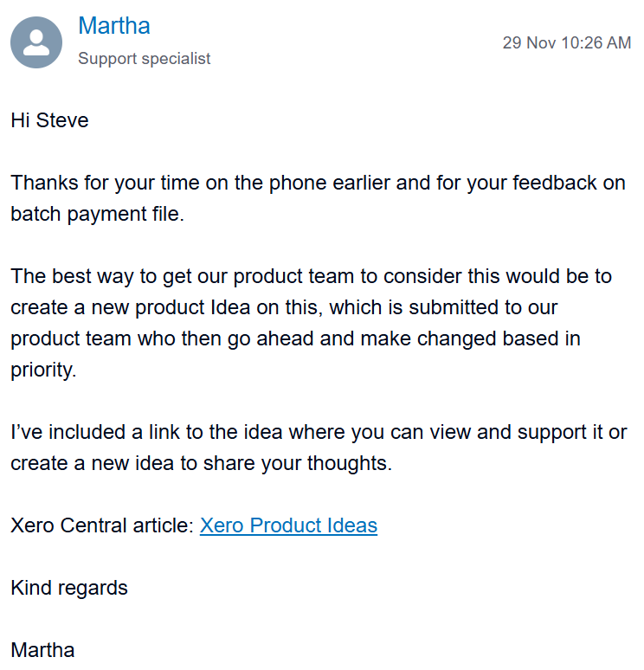
Task: Click the line 'create a new product Idea'
Action: tap(284, 307)
